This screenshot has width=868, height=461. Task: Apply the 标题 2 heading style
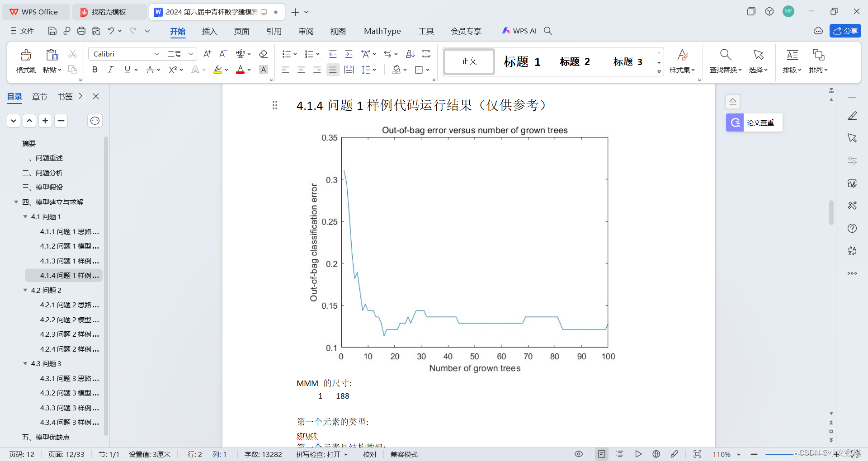tap(575, 61)
